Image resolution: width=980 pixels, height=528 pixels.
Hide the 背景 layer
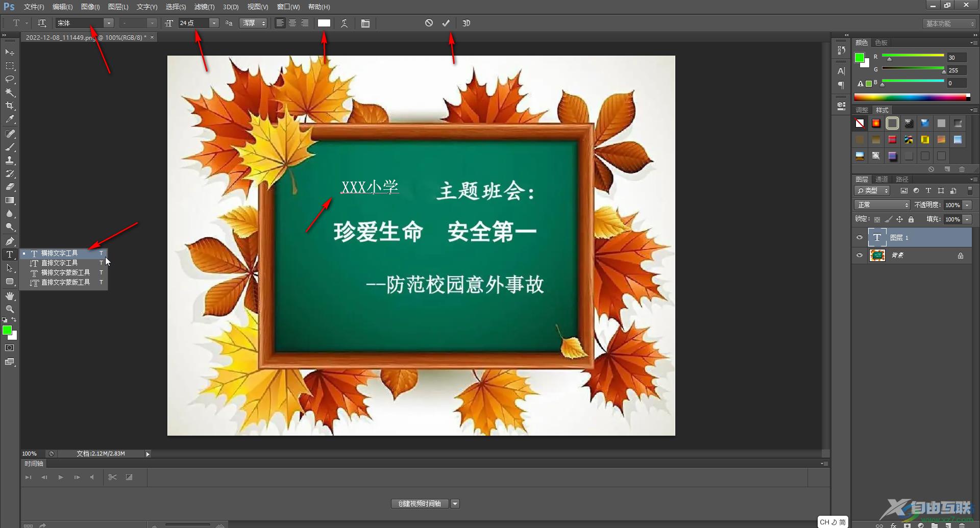point(860,255)
